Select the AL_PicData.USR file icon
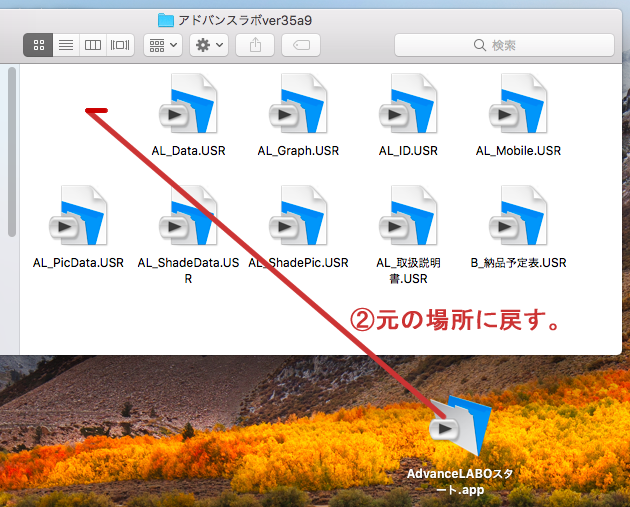Image resolution: width=630 pixels, height=507 pixels. tap(78, 215)
